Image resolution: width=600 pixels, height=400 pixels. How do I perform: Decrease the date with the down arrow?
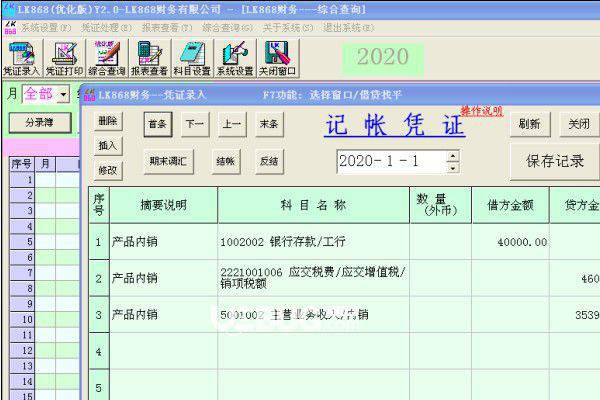point(453,168)
